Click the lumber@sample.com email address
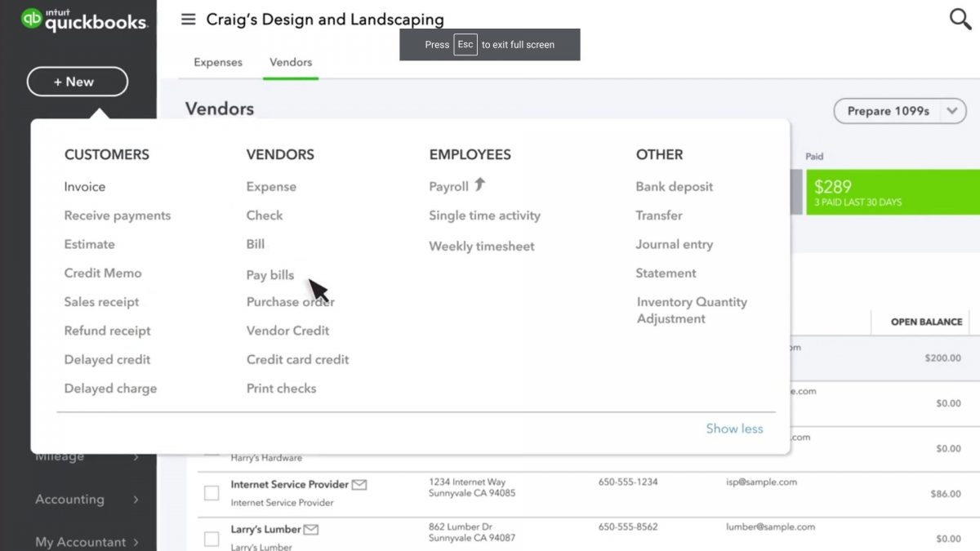The height and width of the screenshot is (551, 980). [770, 527]
